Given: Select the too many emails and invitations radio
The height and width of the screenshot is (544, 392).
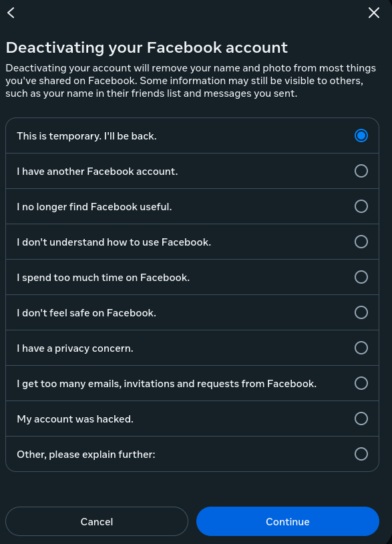Looking at the screenshot, I should pos(361,383).
